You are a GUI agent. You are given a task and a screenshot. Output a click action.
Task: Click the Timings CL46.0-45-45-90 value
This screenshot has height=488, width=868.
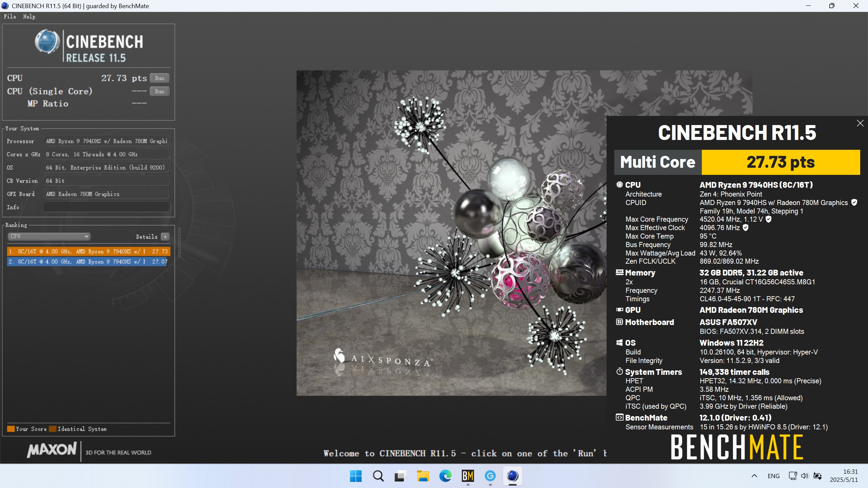click(747, 299)
